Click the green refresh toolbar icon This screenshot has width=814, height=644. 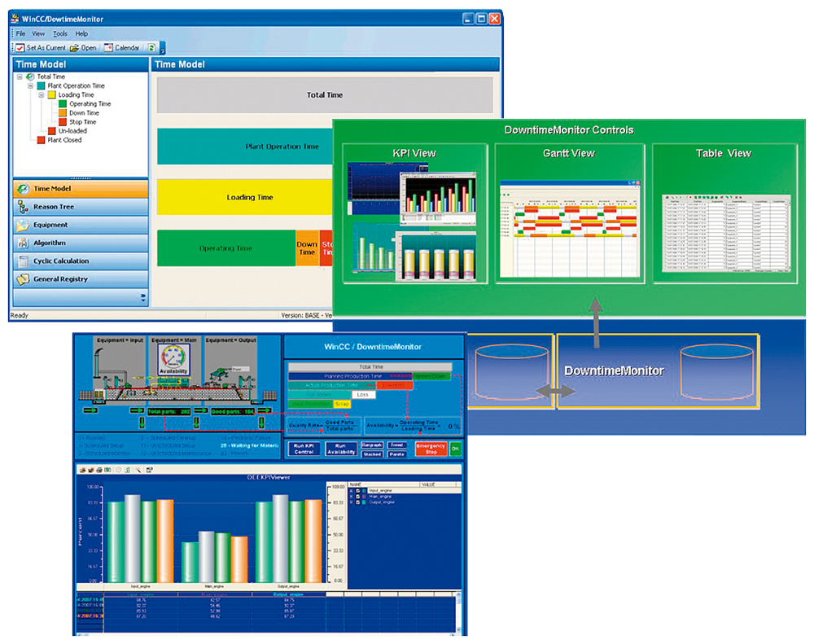click(152, 48)
